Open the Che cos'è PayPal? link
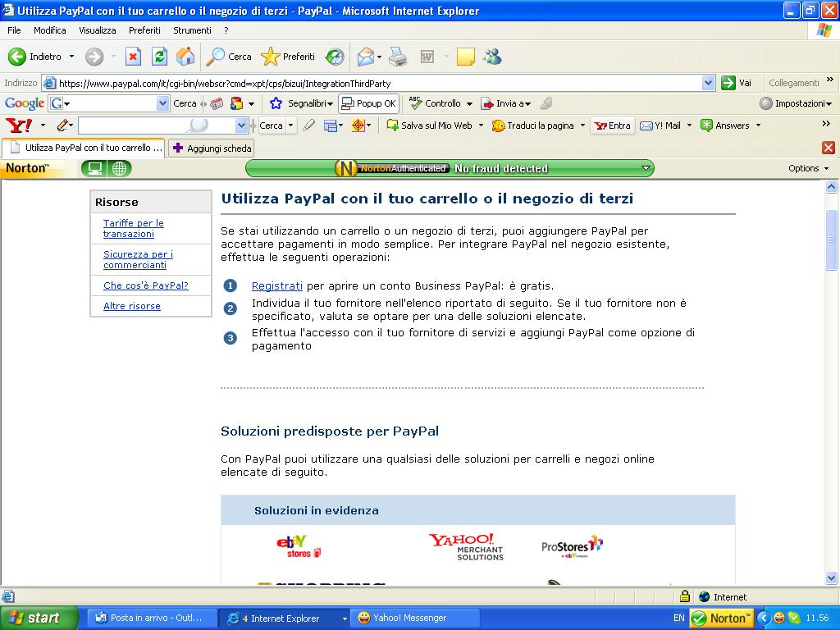Viewport: 840px width, 630px height. click(x=146, y=285)
